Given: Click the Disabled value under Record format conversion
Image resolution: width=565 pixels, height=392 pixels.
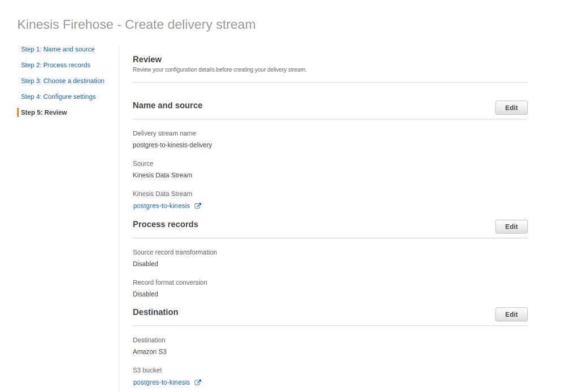Looking at the screenshot, I should [x=146, y=294].
